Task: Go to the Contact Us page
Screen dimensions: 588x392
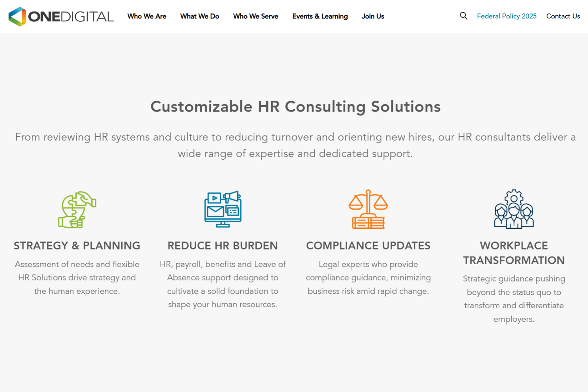Action: pos(563,16)
